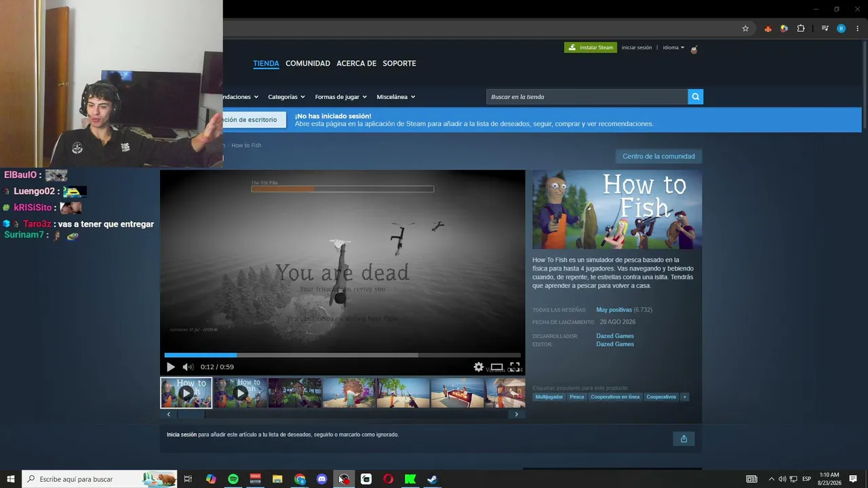Open the TIENDA store tab
Image resolution: width=868 pixels, height=488 pixels.
click(x=266, y=64)
